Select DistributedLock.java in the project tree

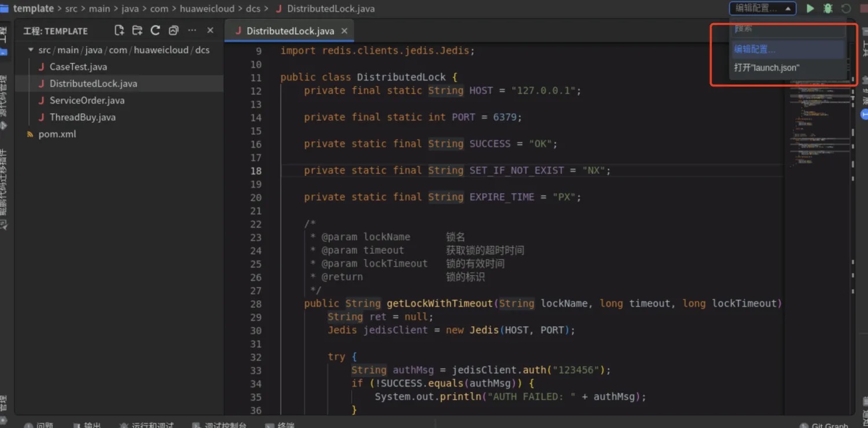[93, 84]
